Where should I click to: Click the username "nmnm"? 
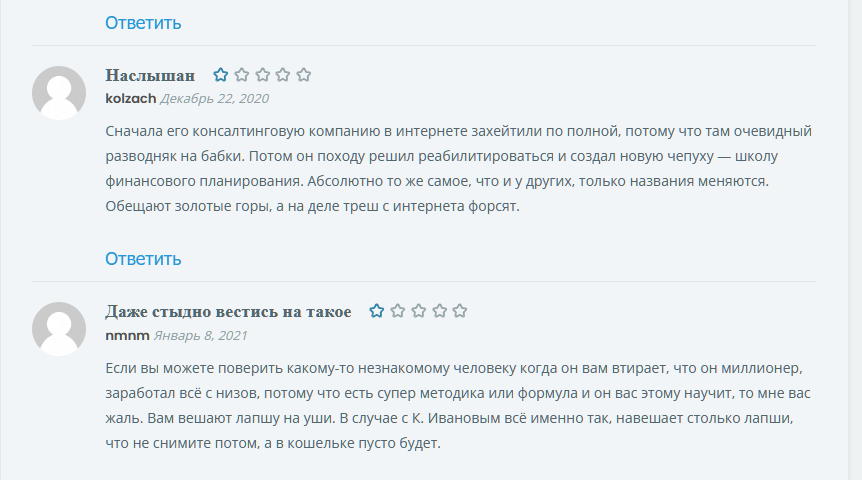[127, 335]
